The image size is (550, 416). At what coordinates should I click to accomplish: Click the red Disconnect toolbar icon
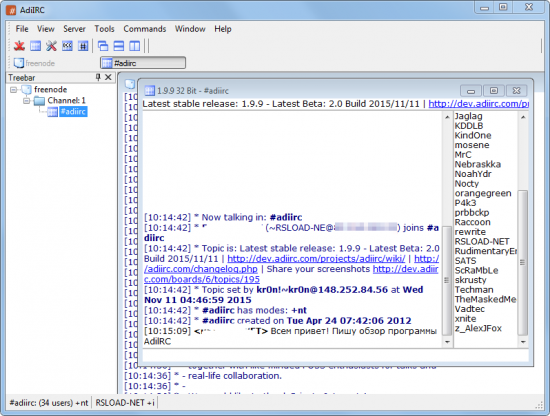(19, 46)
